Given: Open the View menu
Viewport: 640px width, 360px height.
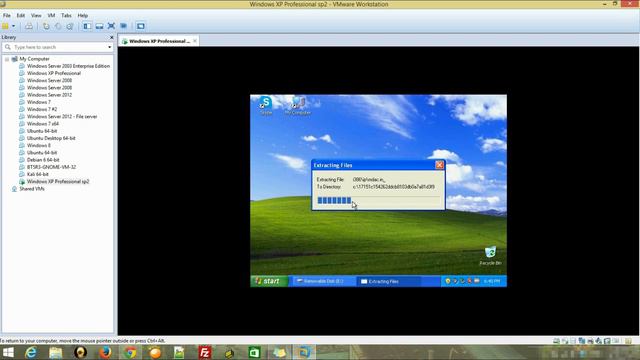Looking at the screenshot, I should point(36,16).
